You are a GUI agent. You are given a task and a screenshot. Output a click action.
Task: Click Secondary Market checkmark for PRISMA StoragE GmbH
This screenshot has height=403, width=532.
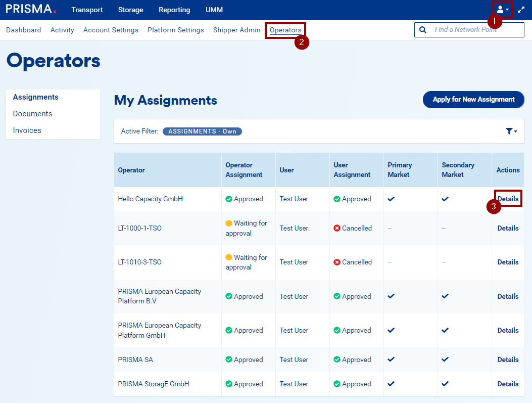(445, 384)
